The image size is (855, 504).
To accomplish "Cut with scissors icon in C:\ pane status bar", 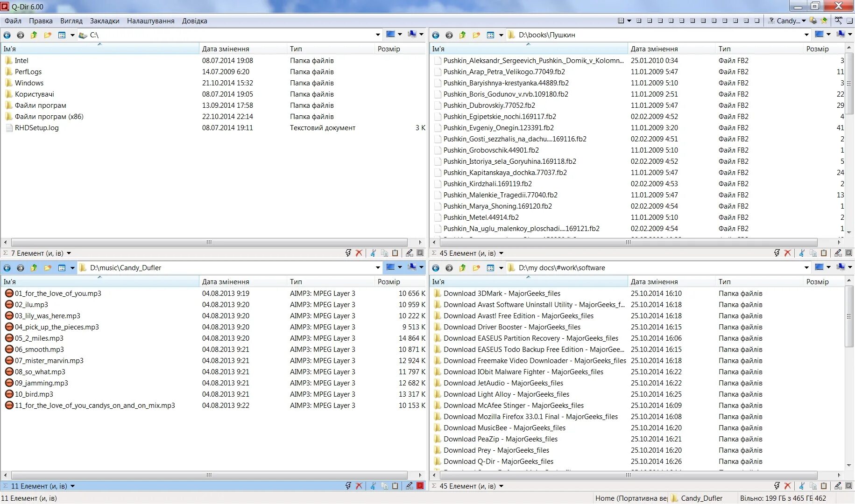I will pyautogui.click(x=373, y=253).
